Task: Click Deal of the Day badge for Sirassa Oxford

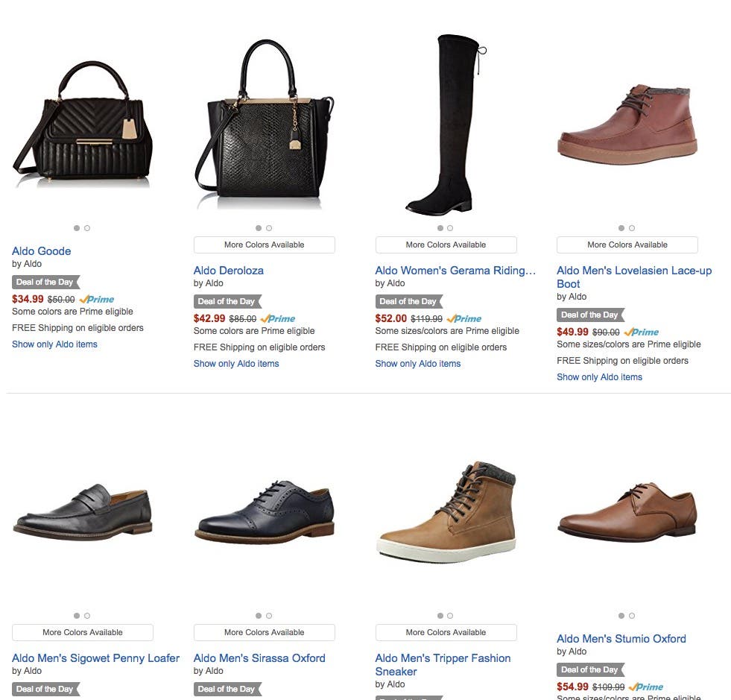Action: tap(227, 689)
